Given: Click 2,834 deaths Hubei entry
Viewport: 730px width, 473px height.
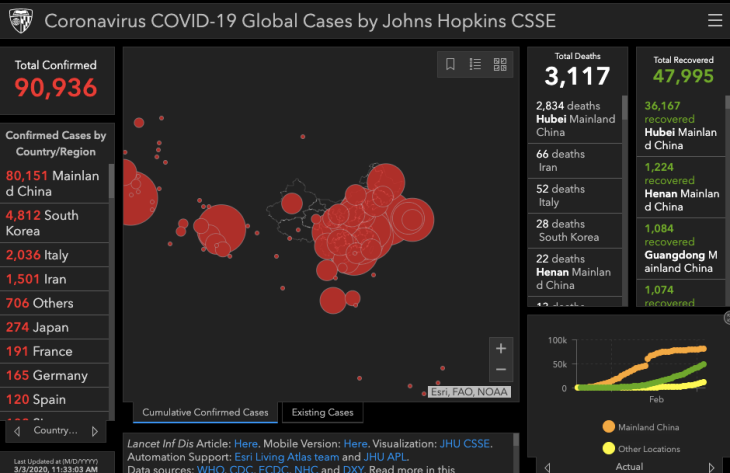Looking at the screenshot, I should 575,119.
